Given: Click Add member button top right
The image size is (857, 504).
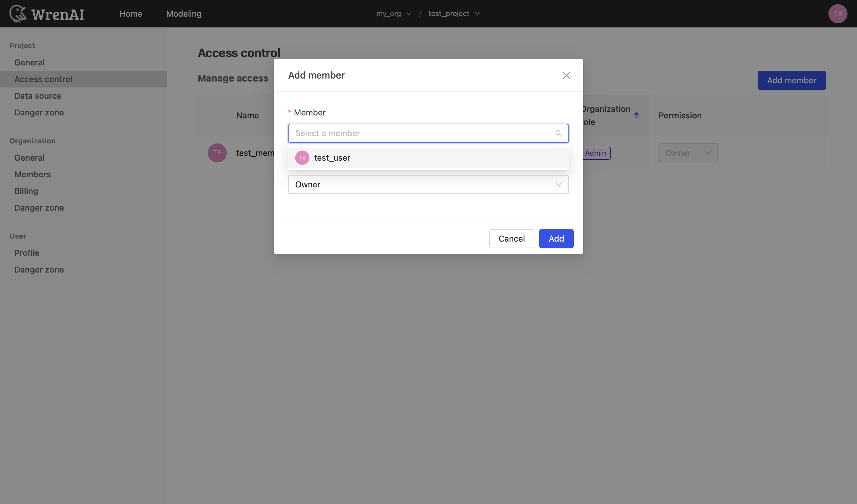Looking at the screenshot, I should [x=792, y=80].
